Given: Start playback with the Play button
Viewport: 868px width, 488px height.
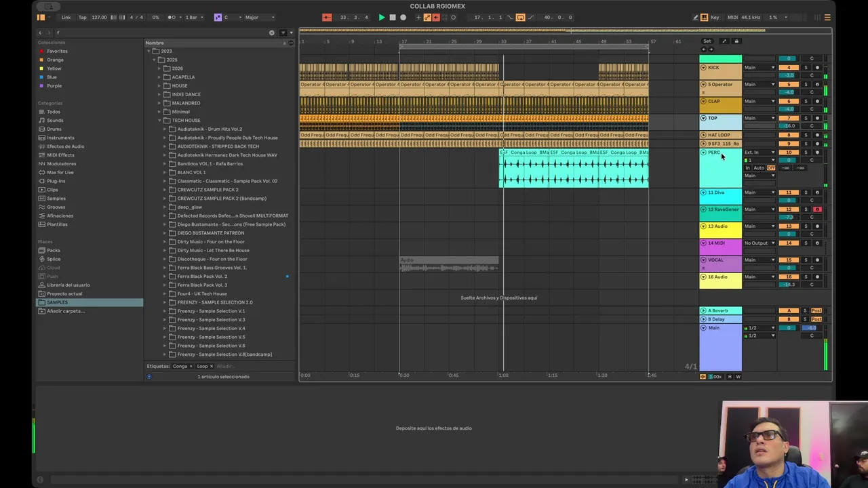Looking at the screenshot, I should [382, 18].
